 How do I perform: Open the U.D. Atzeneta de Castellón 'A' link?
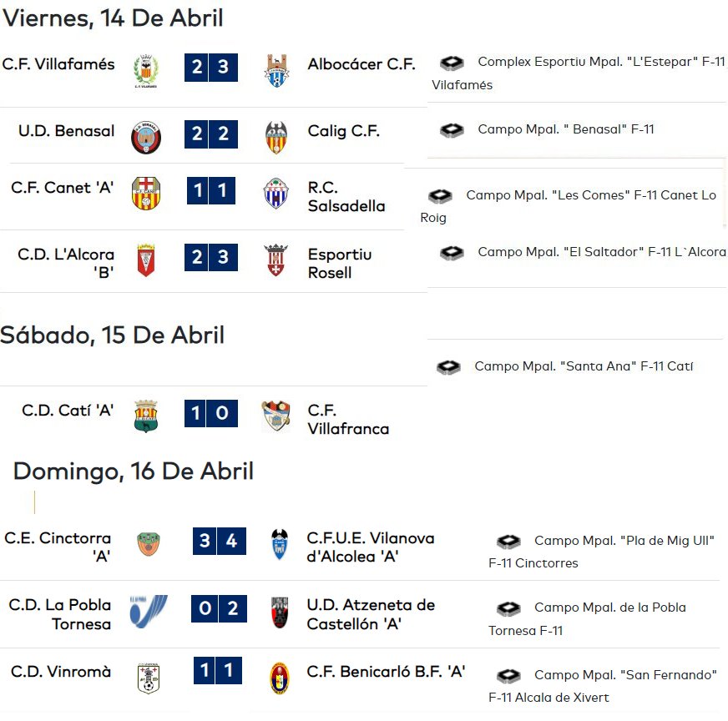[x=371, y=614]
